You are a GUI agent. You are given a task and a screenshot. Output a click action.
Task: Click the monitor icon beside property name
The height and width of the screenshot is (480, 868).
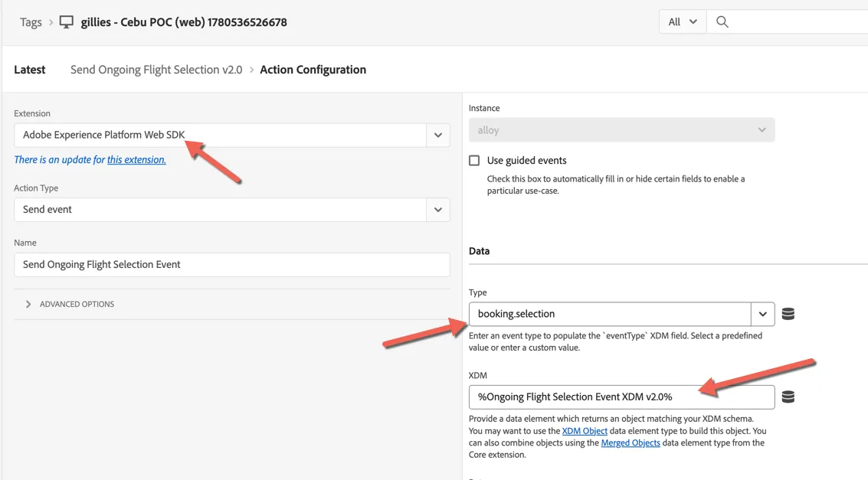click(67, 22)
